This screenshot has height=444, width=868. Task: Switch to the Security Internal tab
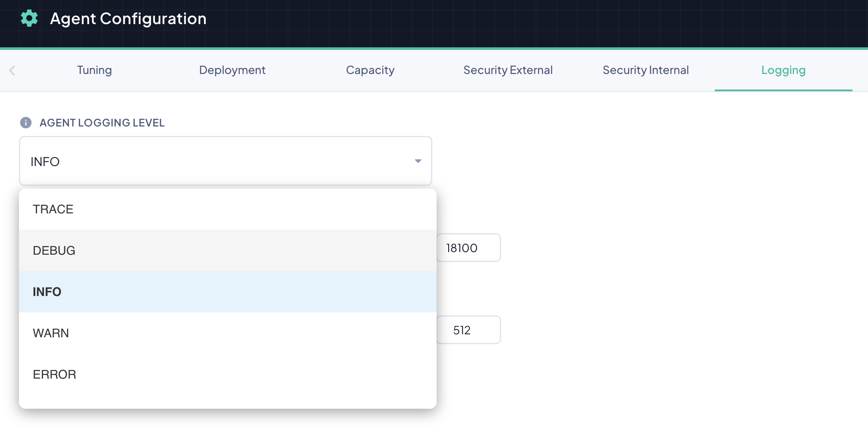(x=646, y=70)
